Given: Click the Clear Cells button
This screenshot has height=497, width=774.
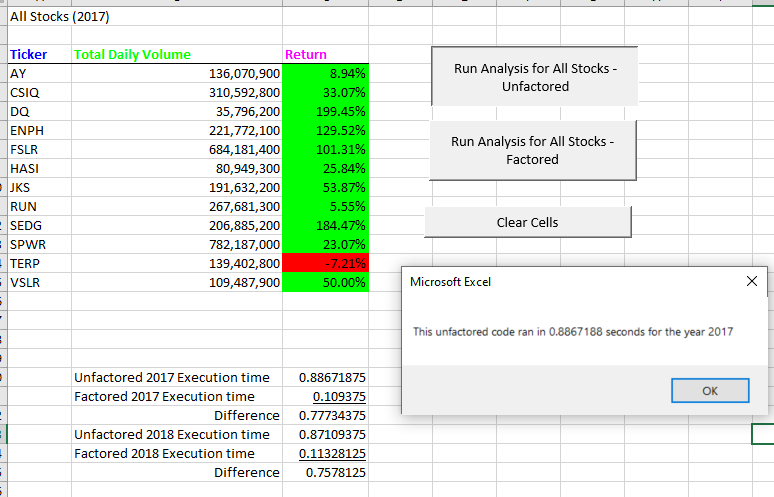Looking at the screenshot, I should pos(528,223).
